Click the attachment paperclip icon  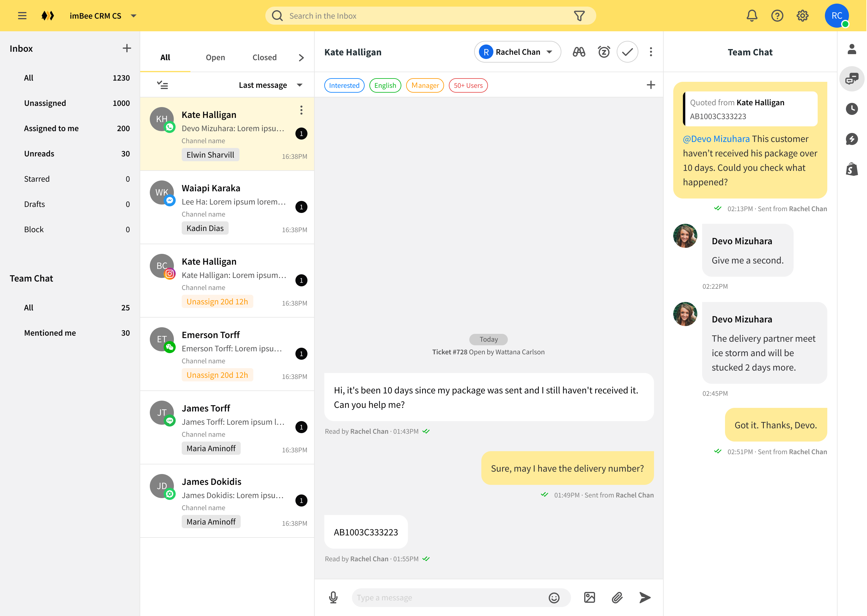tap(617, 598)
